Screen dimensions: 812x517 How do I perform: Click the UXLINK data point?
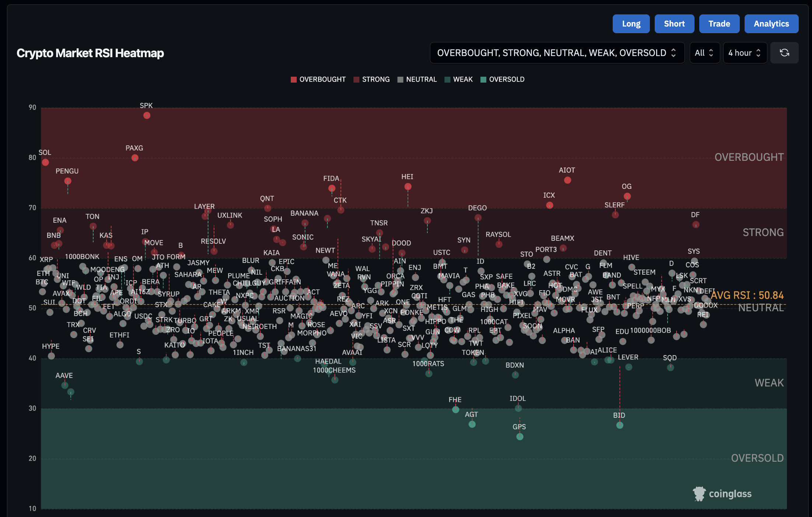[231, 225]
